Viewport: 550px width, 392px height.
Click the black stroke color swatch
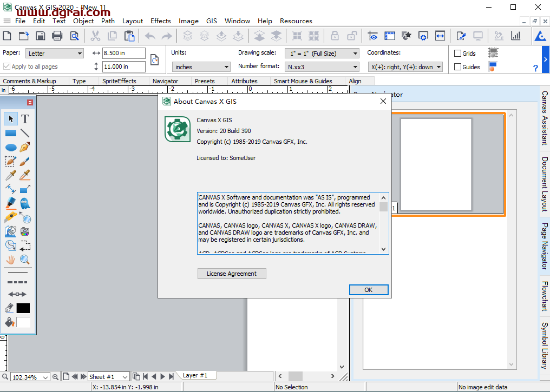coord(23,308)
